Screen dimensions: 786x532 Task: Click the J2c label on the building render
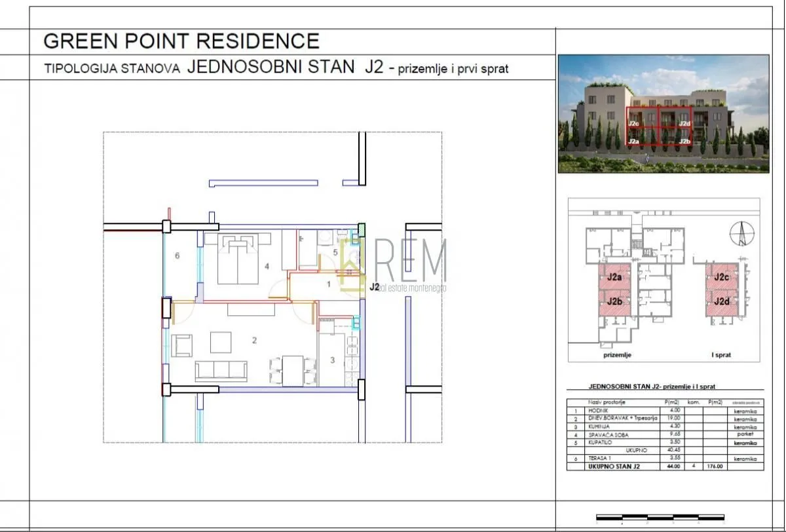point(634,123)
